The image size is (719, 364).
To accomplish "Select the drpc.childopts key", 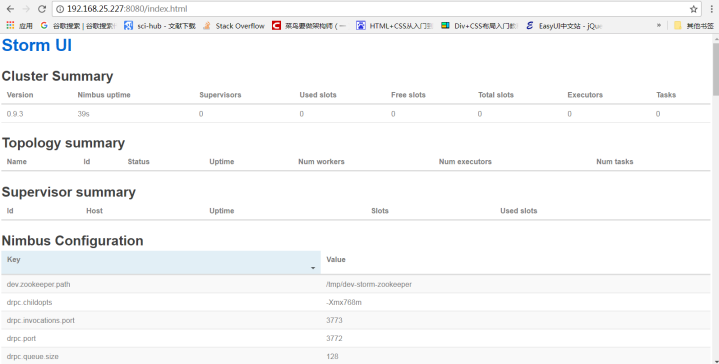I will tap(29, 302).
